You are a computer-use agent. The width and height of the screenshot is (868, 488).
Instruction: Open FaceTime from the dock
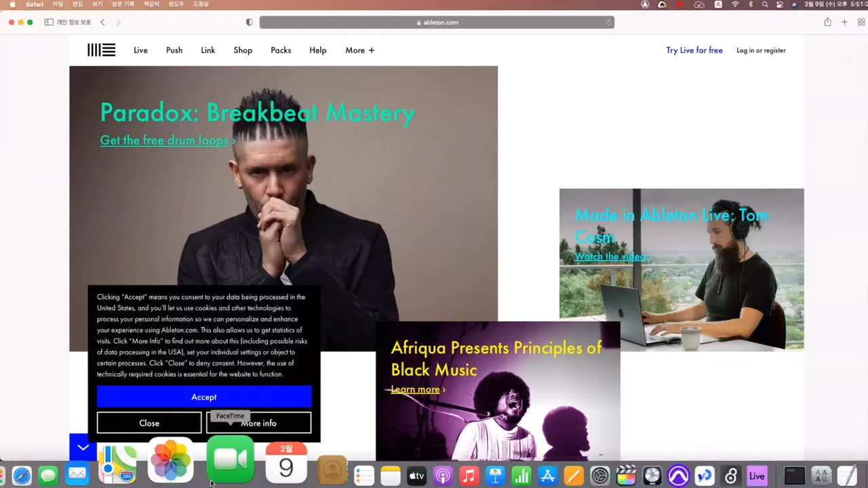coord(230,460)
